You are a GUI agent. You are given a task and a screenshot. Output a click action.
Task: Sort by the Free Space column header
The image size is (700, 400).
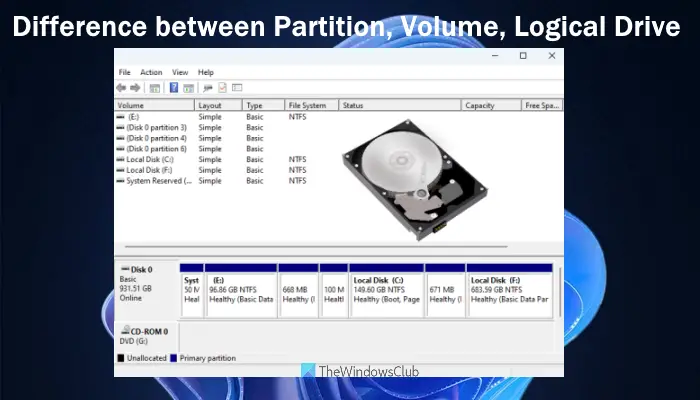pyautogui.click(x=542, y=105)
